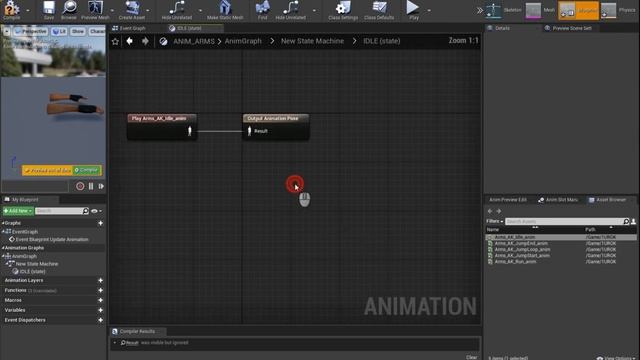Navigate forward with the right arrow
Viewport: 640px width, 360px height.
(145, 41)
